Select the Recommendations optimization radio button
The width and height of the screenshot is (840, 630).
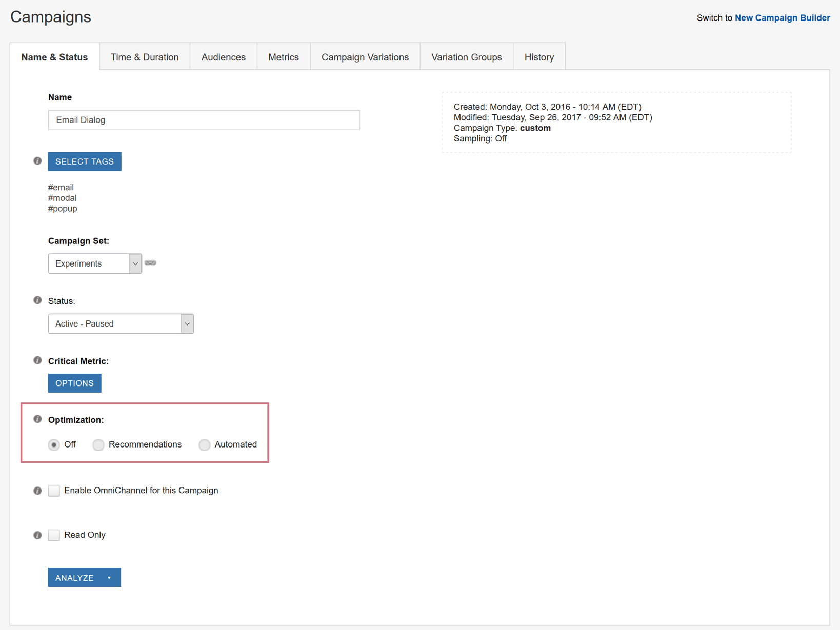(x=98, y=445)
